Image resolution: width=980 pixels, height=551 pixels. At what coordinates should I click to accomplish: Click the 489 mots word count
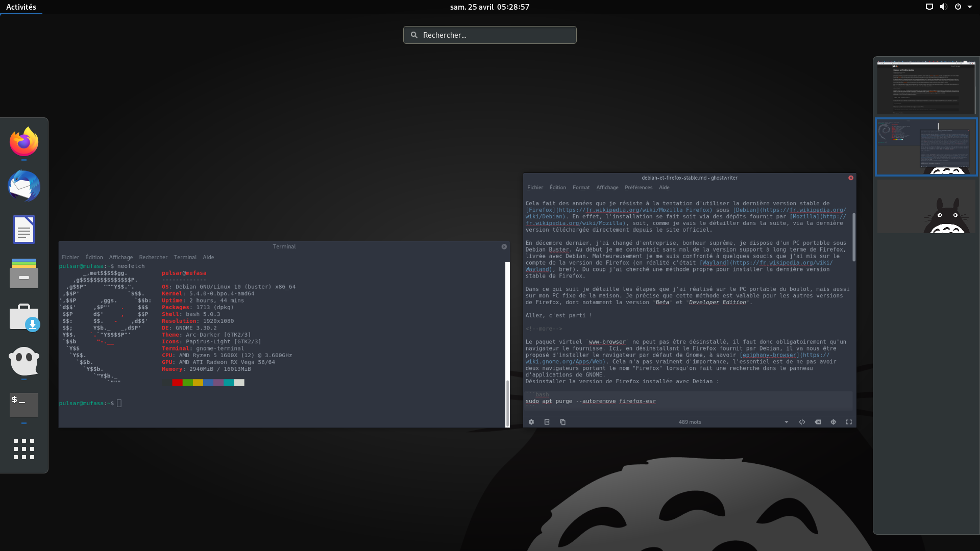pos(690,422)
